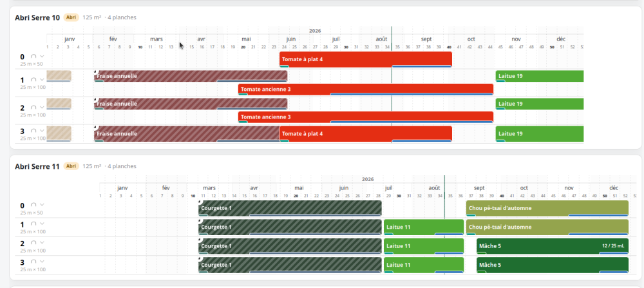The image size is (644, 288).
Task: Select the Tomate à plat 4 bar on Serre 10 bed 0
Action: pyautogui.click(x=366, y=59)
